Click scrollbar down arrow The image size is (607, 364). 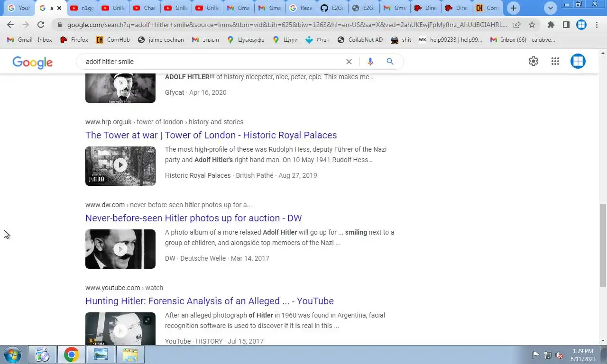[603, 340]
